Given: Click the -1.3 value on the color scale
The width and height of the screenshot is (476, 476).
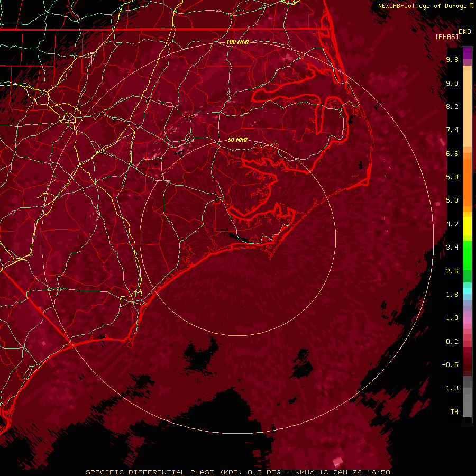Looking at the screenshot, I should click(x=450, y=389).
